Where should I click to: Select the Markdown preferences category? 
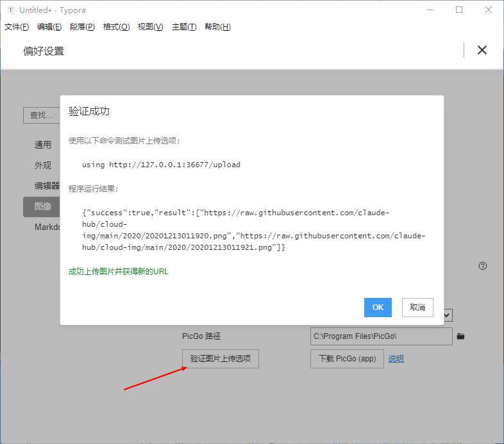pyautogui.click(x=47, y=227)
